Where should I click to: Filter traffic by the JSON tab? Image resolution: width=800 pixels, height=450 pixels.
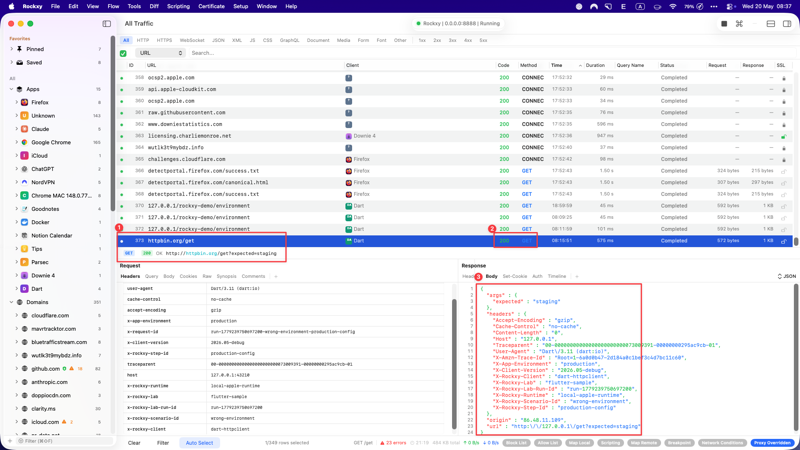click(218, 40)
